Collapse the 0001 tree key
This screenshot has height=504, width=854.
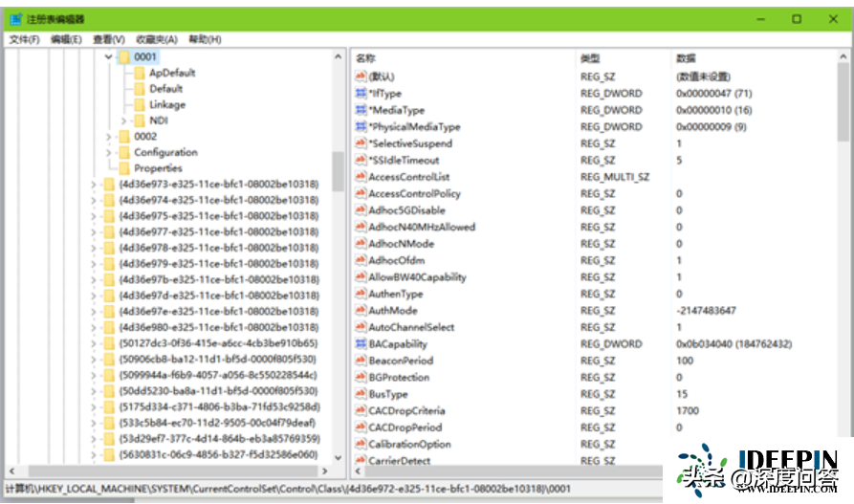click(108, 56)
